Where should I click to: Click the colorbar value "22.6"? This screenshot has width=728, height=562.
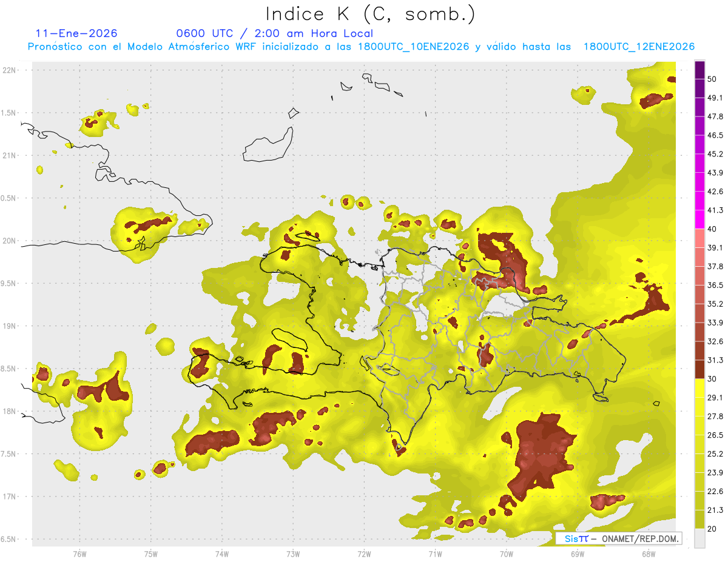(x=715, y=491)
